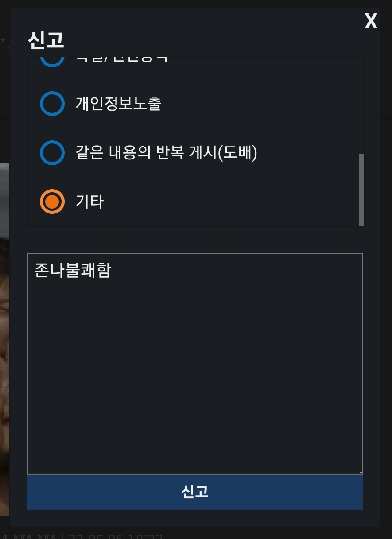Screen dimensions: 392x539
Task: Click the selected 기타 radio button
Action: coord(52,202)
